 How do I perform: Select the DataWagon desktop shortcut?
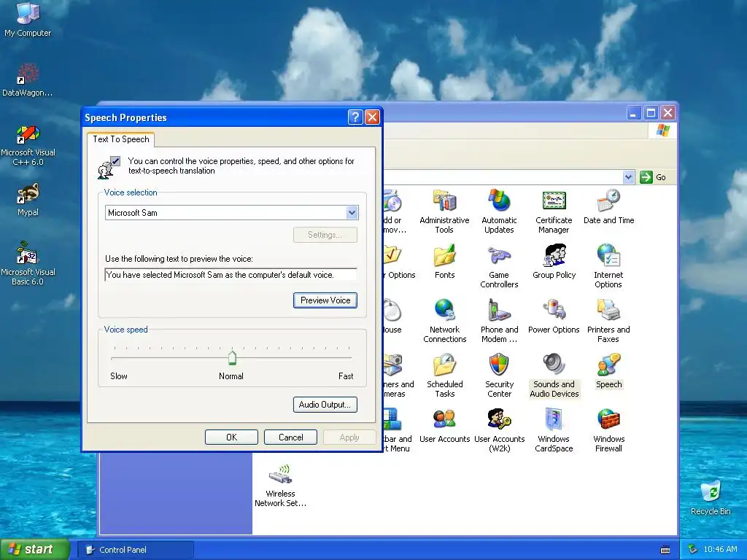click(28, 79)
